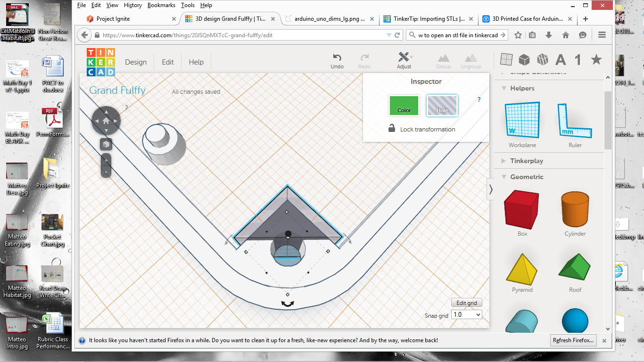The width and height of the screenshot is (644, 362).
Task: Bookmark this page with the star icon
Action: [x=518, y=35]
